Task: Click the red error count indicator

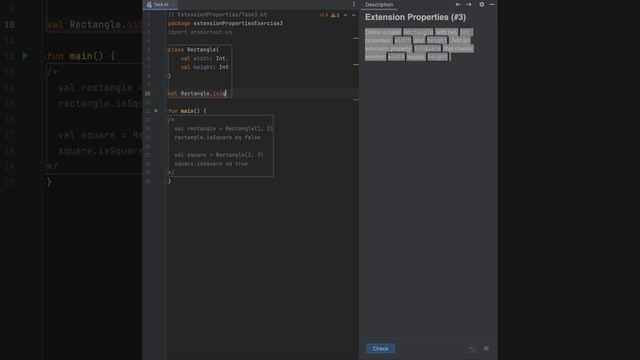Action: (x=324, y=15)
